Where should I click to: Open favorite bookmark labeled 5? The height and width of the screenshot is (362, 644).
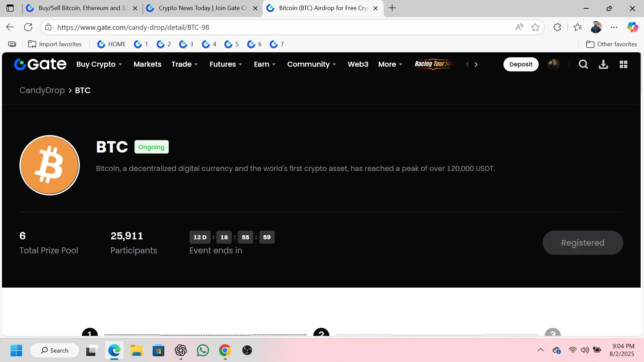coord(231,44)
